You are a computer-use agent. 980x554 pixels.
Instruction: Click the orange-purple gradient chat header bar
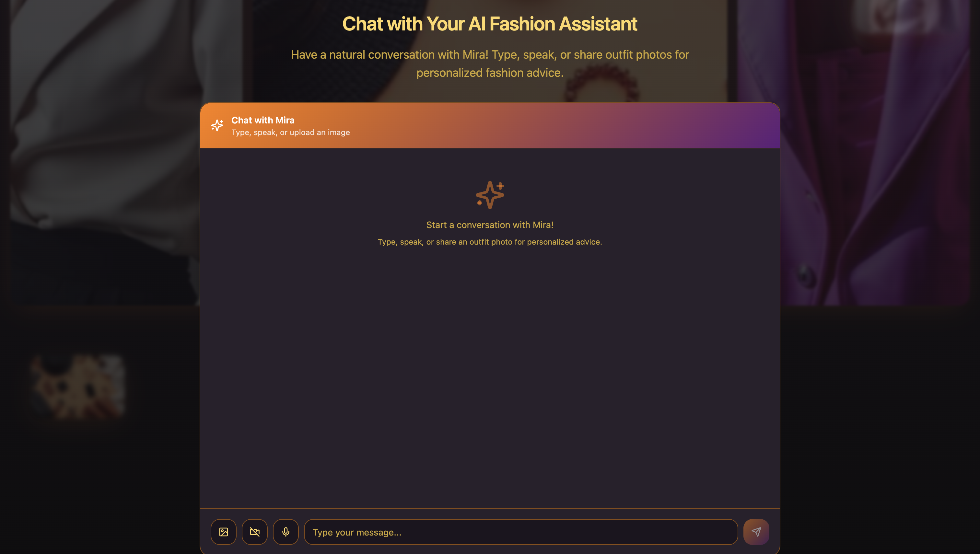(x=490, y=125)
